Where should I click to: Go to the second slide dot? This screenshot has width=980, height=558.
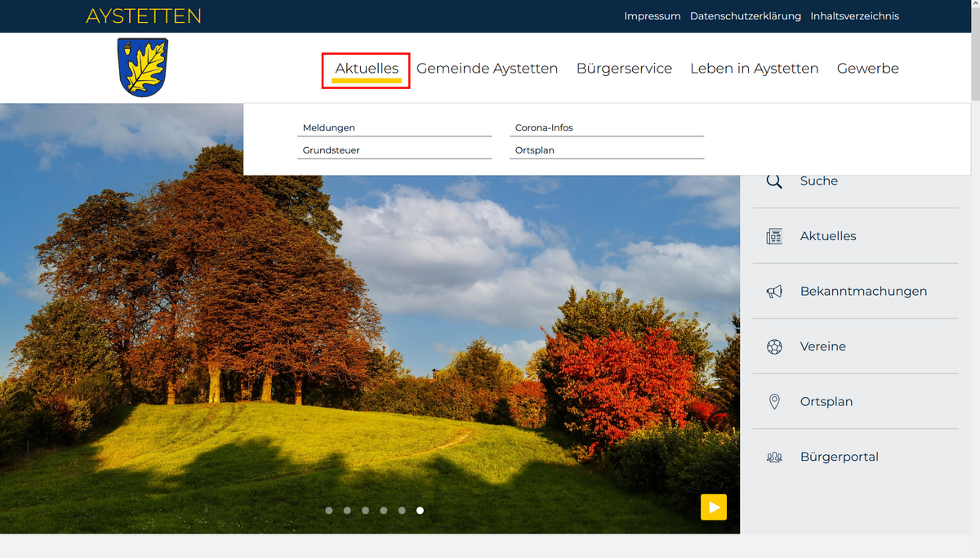(x=347, y=511)
